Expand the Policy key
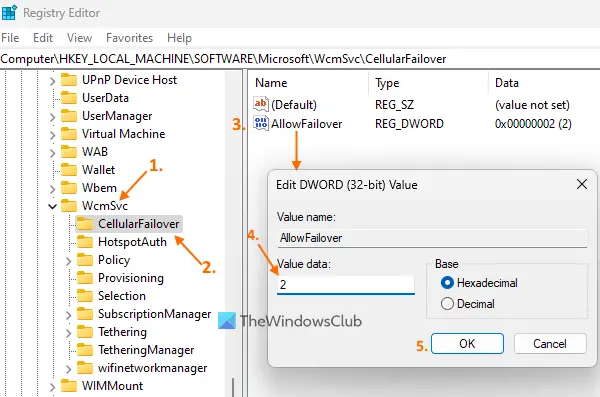 (68, 261)
